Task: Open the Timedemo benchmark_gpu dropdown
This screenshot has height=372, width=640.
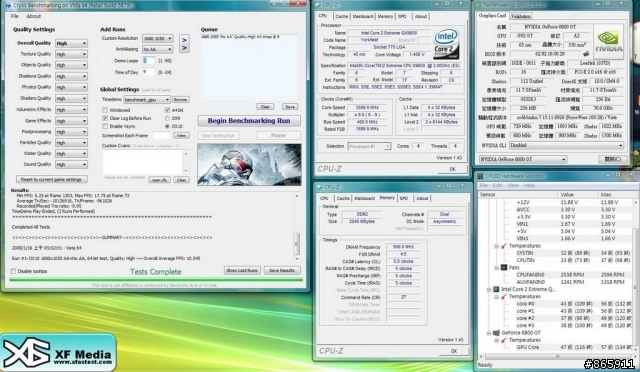Action: point(147,100)
